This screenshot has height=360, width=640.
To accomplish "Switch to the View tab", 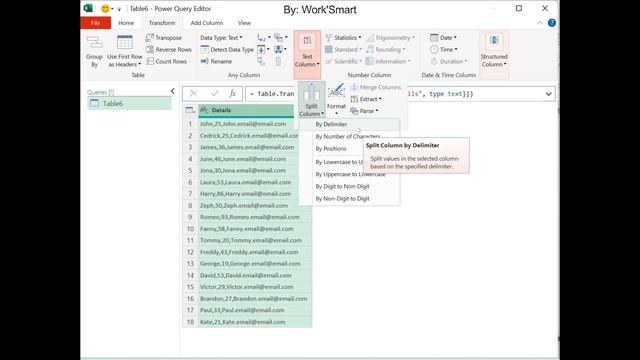I will (x=244, y=23).
